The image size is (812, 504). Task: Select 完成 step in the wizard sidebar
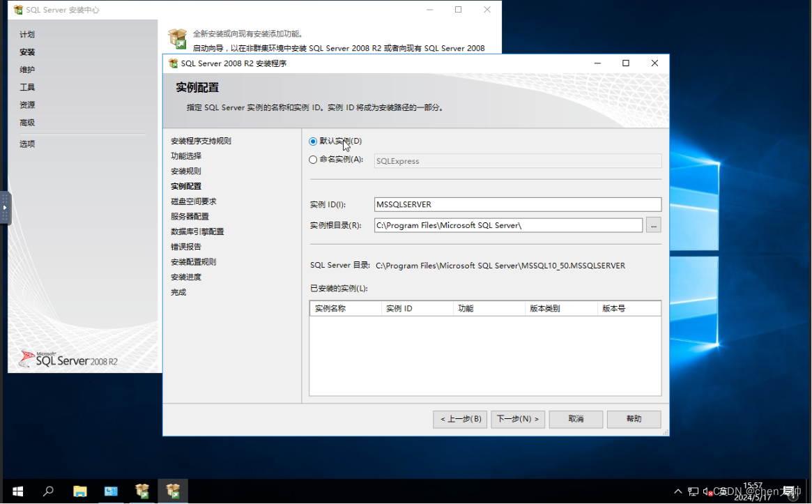178,292
